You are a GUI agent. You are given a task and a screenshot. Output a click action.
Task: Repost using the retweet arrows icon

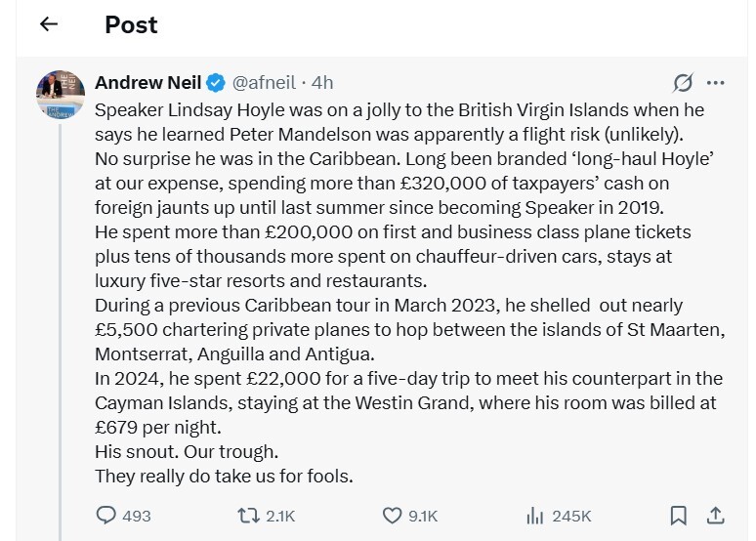coord(248,516)
